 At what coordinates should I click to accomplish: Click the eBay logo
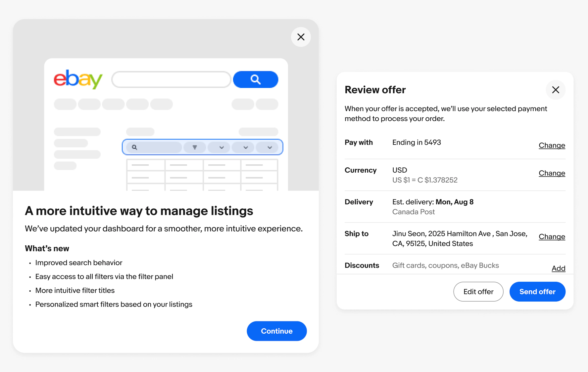click(78, 79)
